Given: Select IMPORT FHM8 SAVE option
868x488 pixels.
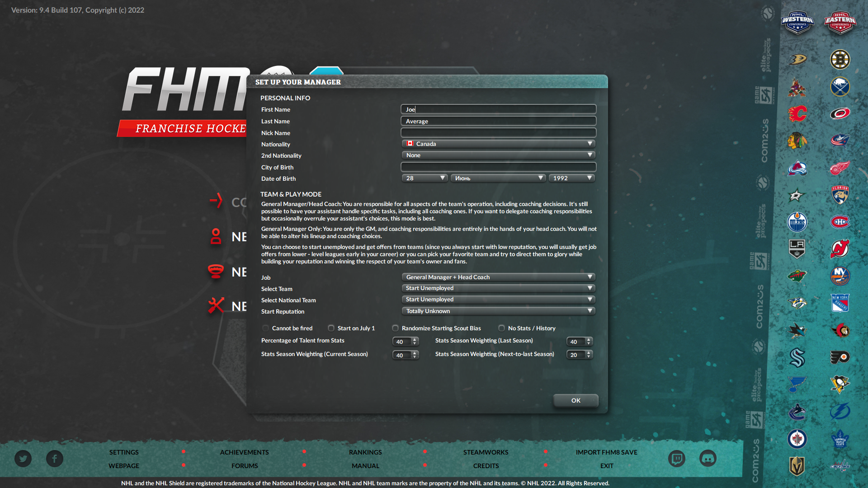Looking at the screenshot, I should tap(607, 452).
